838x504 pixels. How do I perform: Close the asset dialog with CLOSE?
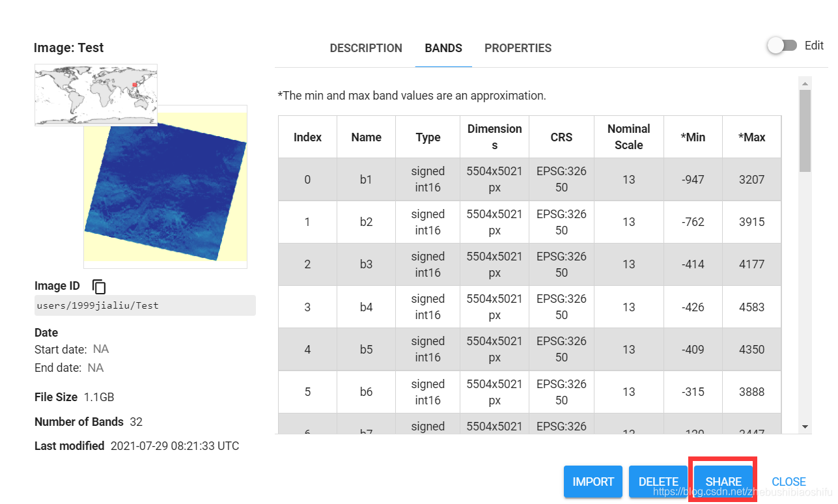tap(789, 482)
